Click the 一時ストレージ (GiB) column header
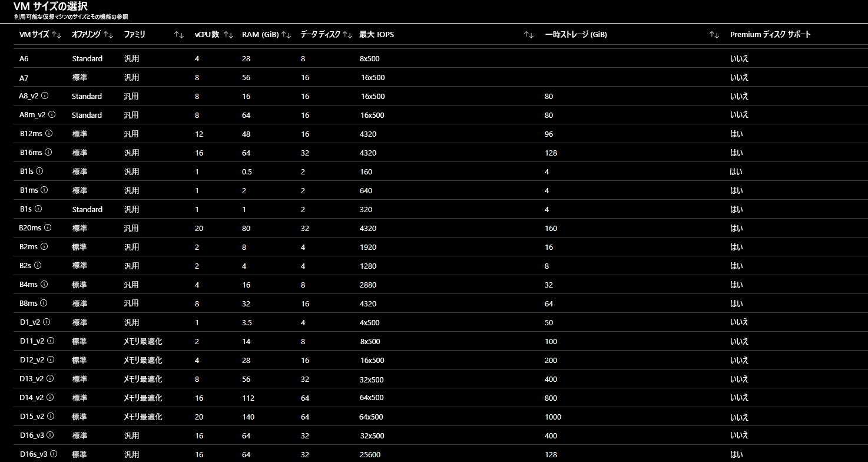Viewport: 868px width, 462px height. click(x=576, y=35)
